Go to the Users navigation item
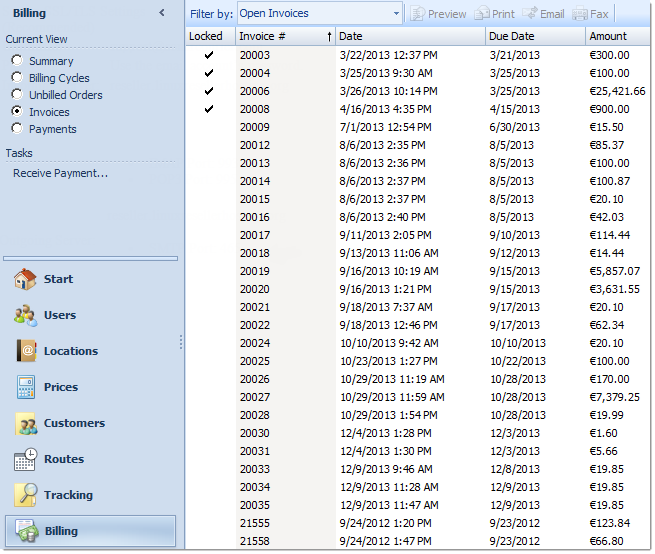Image resolution: width=655 pixels, height=554 pixels. pos(60,315)
